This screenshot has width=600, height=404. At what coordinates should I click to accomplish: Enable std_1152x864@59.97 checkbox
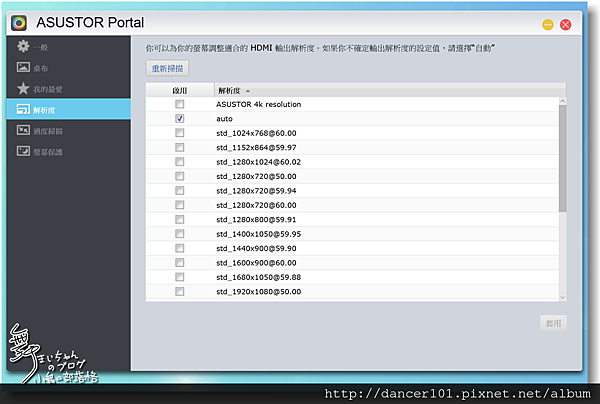179,147
